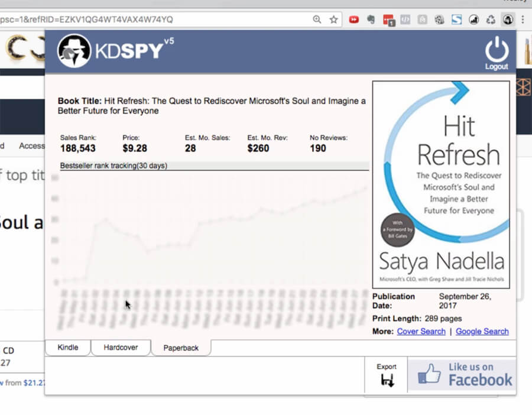Click the gray code brackets extension icon
Screen dimensions: 532x415
click(405, 20)
